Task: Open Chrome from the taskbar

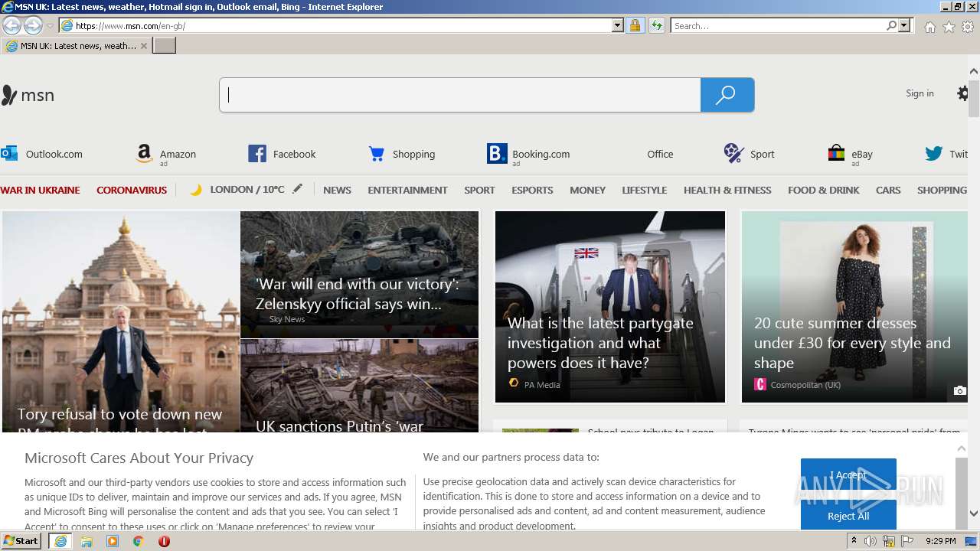Action: [138, 541]
